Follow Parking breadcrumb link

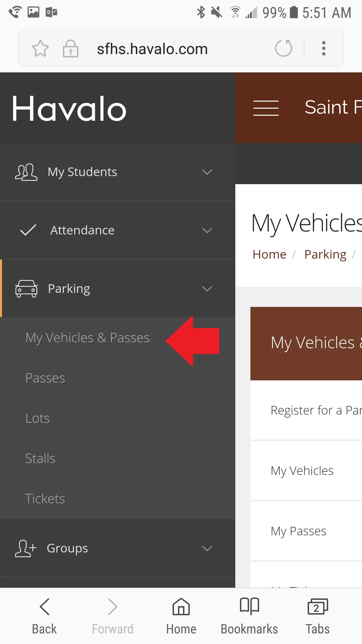click(325, 255)
